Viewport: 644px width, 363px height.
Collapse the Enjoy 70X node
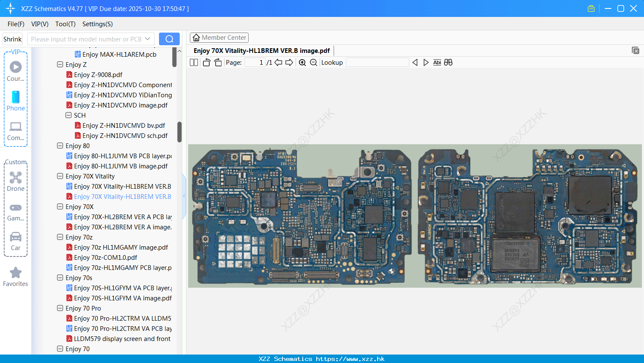(60, 206)
